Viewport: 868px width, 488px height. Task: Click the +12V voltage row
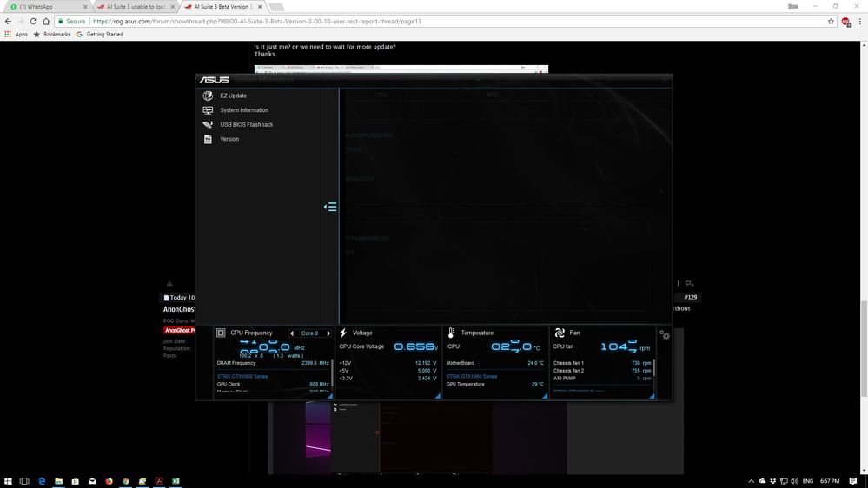click(x=388, y=363)
